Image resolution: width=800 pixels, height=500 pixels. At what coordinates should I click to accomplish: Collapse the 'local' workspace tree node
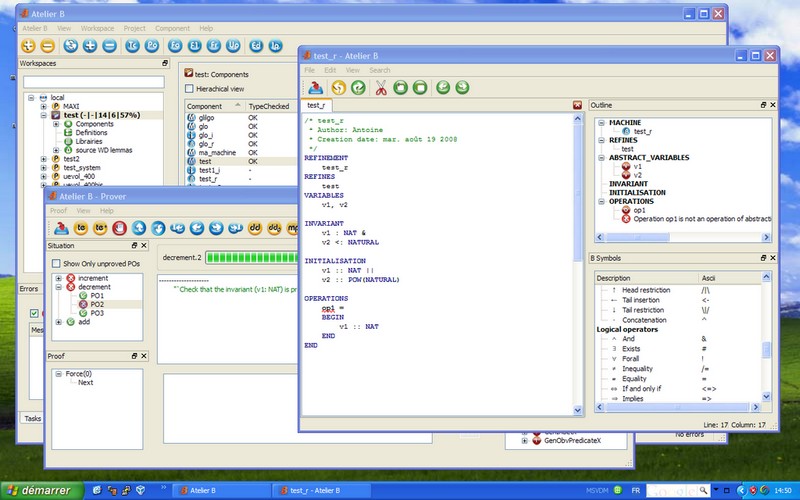(31, 97)
